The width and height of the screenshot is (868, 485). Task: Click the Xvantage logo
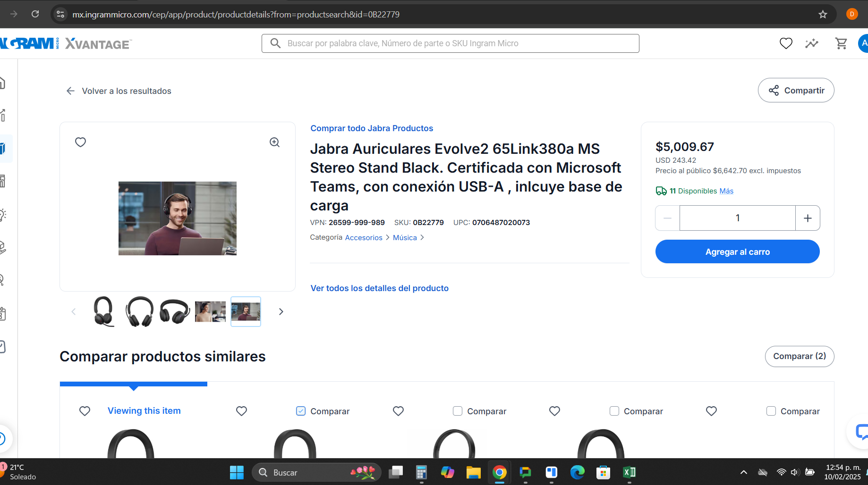click(98, 44)
